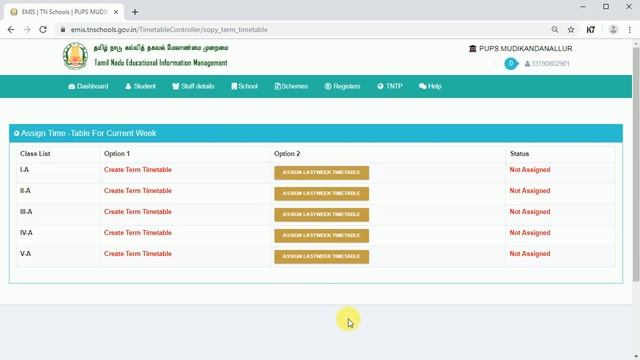Create Term Timetable for class I-A
Image resolution: width=640 pixels, height=360 pixels.
[x=138, y=170]
